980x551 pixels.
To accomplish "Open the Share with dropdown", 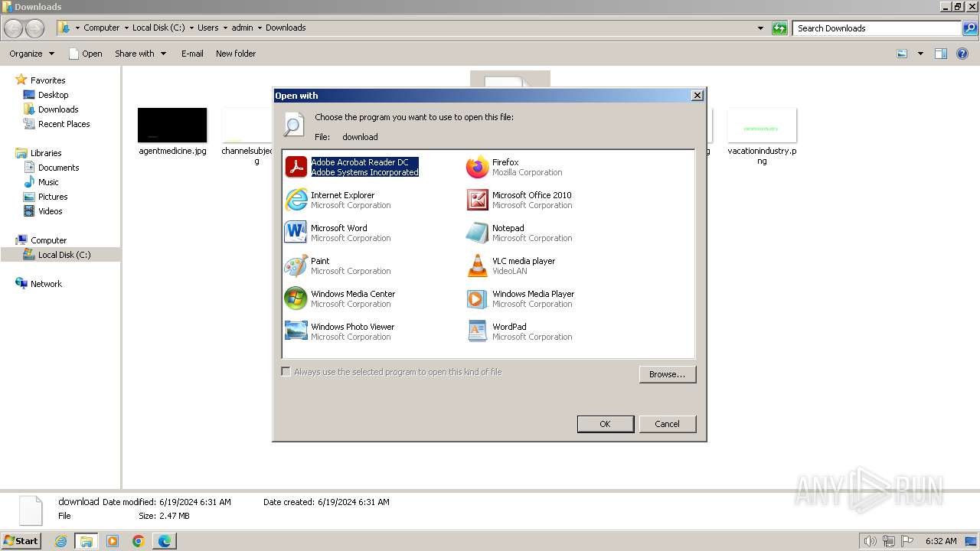I will 140,54.
